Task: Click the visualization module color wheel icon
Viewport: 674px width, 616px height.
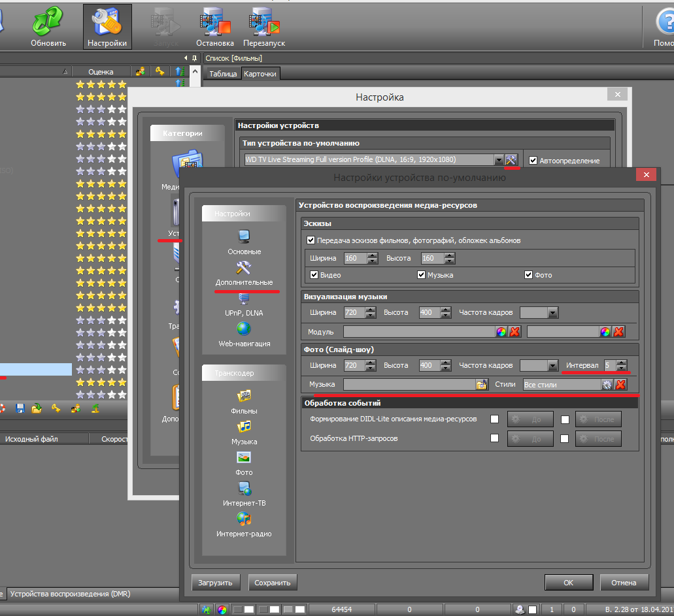Action: pyautogui.click(x=501, y=332)
